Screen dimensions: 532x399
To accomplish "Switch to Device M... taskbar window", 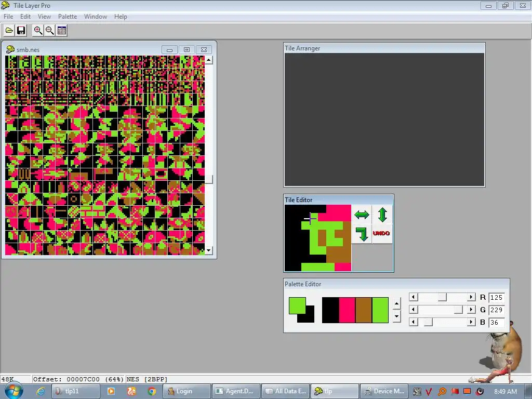I will (384, 391).
